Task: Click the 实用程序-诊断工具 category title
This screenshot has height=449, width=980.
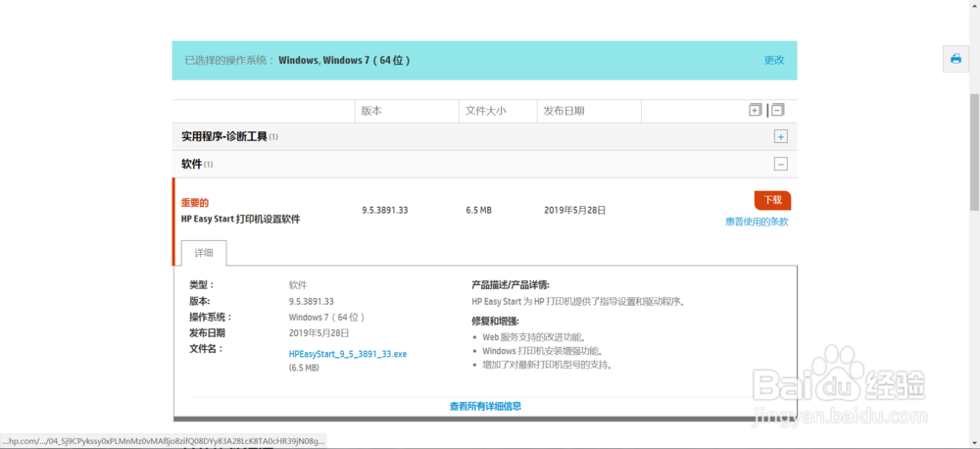Action: click(224, 136)
